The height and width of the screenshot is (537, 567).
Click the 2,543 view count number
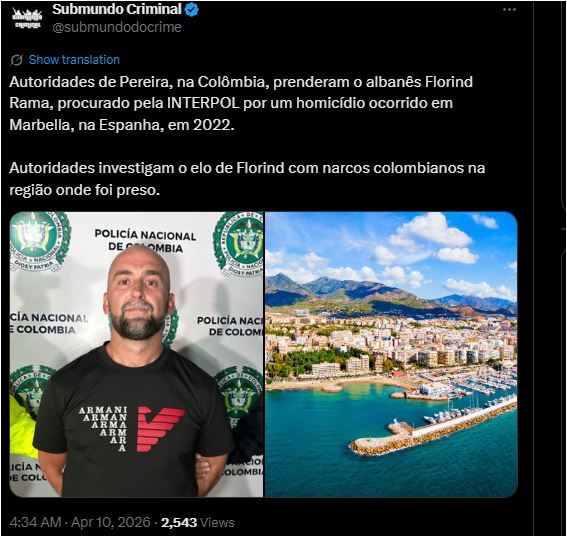[x=179, y=523]
